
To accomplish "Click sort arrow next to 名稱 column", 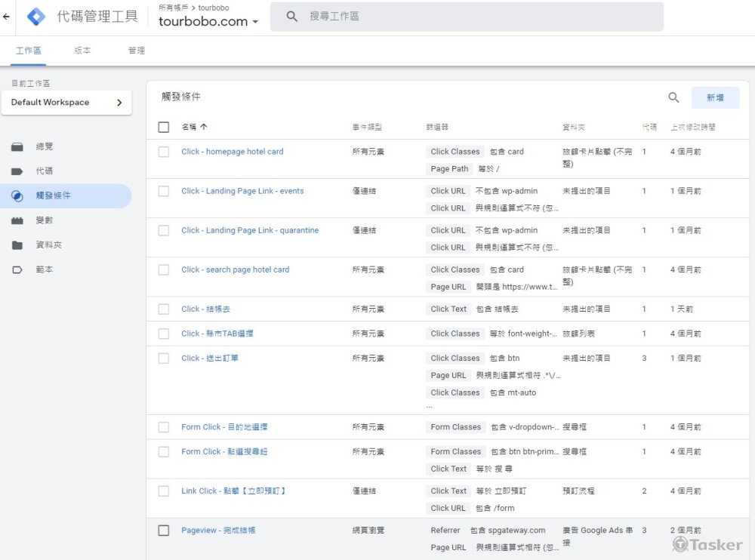I will [x=204, y=127].
